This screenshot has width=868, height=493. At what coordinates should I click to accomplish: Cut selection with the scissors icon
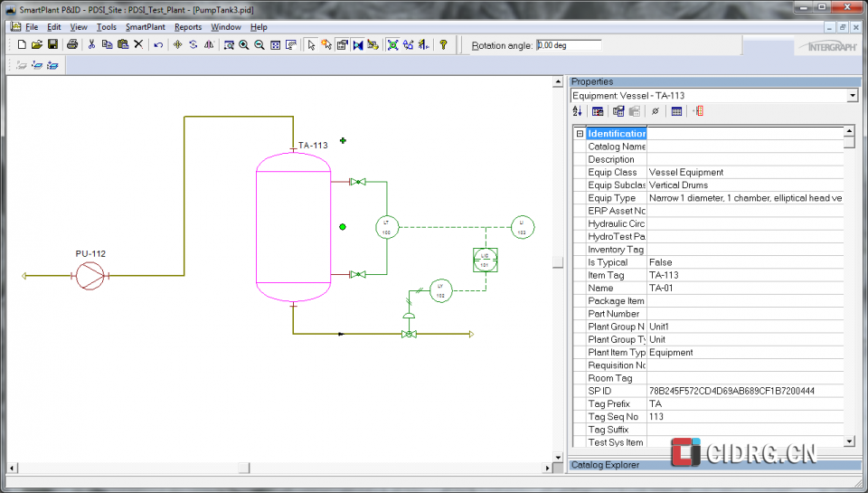[x=91, y=45]
